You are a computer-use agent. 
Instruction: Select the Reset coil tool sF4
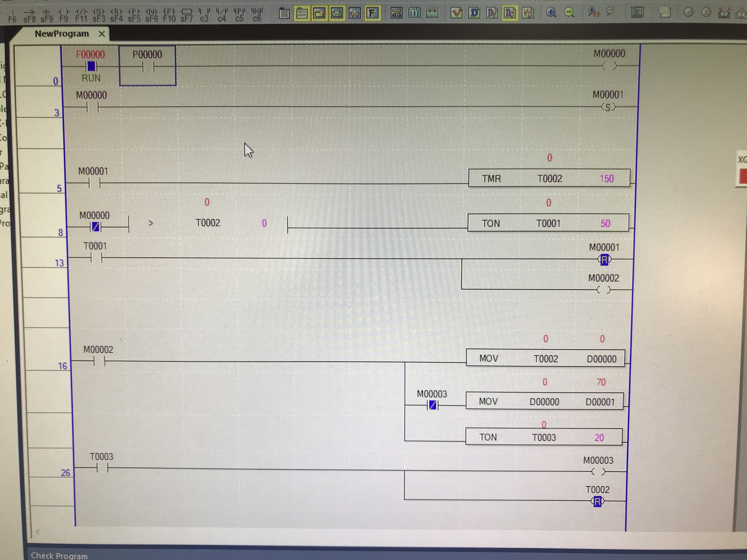(x=116, y=15)
